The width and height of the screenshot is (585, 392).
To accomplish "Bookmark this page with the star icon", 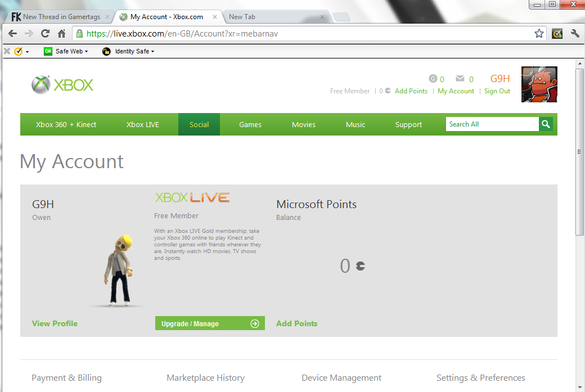I will pos(539,34).
